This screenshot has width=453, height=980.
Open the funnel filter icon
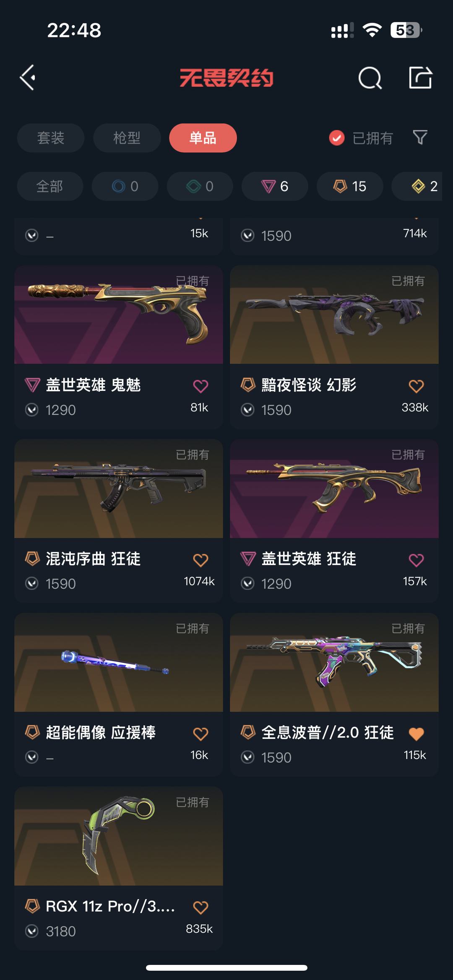pos(420,138)
